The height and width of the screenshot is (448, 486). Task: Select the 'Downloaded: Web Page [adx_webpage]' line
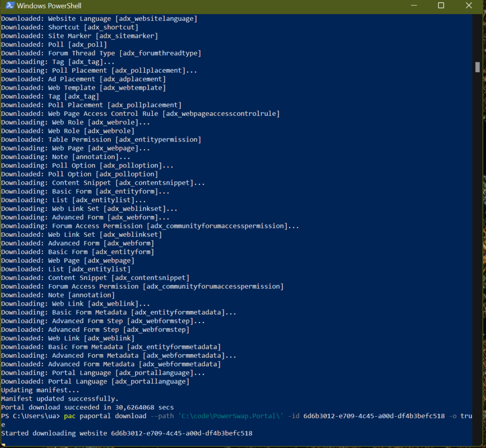pos(68,261)
